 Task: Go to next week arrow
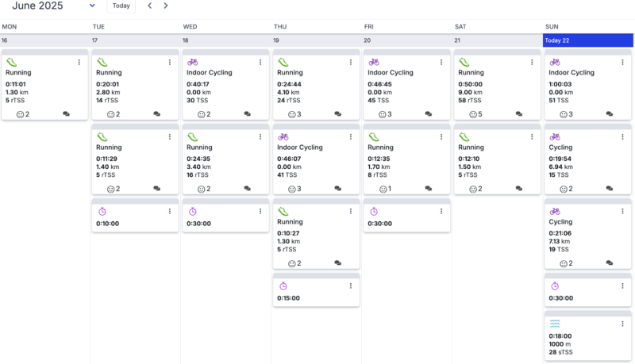(x=165, y=6)
